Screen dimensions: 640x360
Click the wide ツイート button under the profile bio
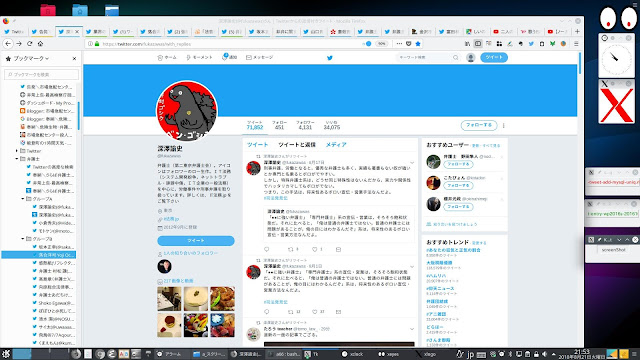[196, 241]
